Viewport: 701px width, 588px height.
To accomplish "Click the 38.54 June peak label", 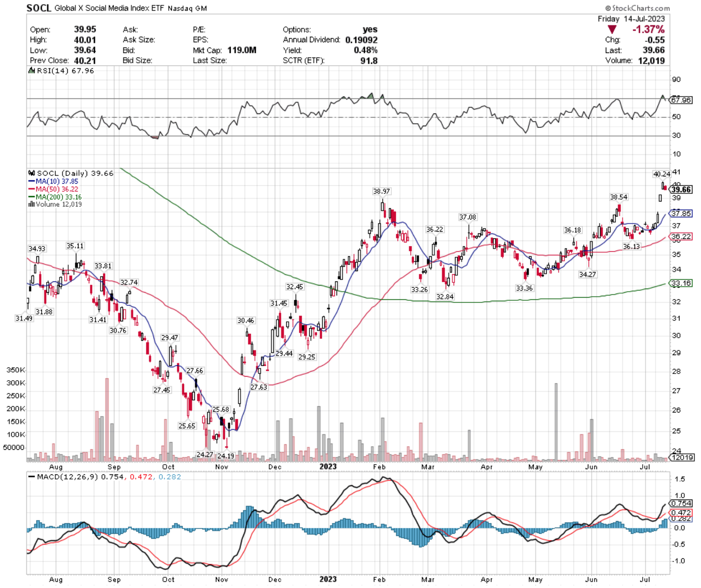I will [619, 197].
